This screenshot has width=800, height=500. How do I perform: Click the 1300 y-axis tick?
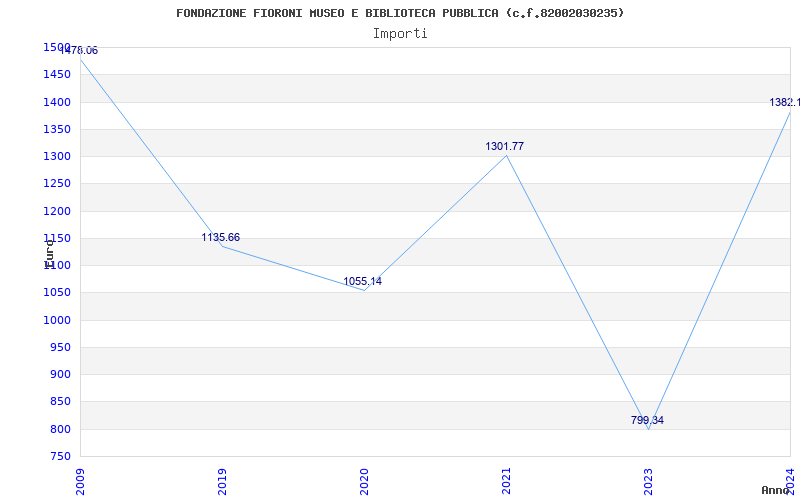point(57,157)
